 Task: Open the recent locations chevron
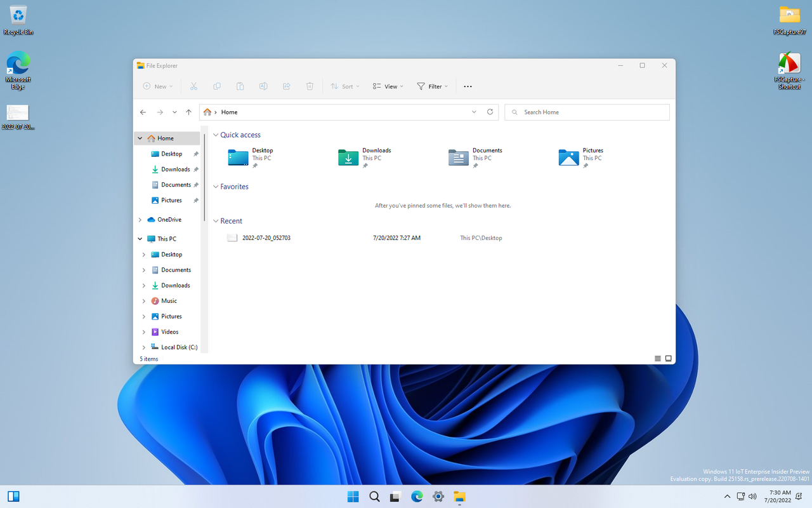coord(174,112)
